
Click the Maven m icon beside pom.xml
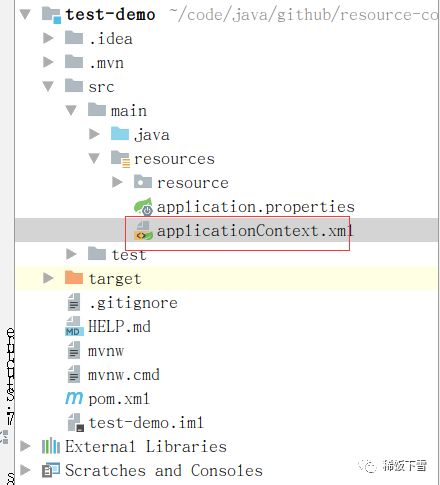point(74,398)
